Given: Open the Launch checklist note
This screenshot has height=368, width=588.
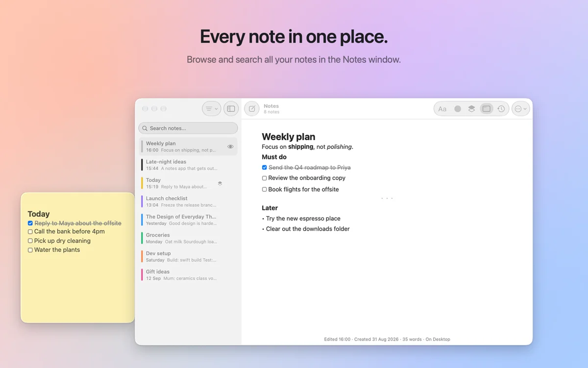Looking at the screenshot, I should [x=188, y=202].
